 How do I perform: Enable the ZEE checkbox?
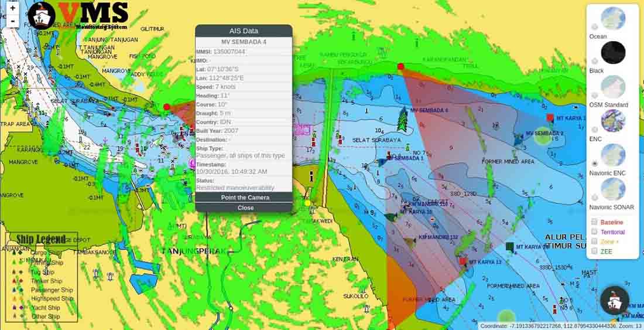point(594,251)
